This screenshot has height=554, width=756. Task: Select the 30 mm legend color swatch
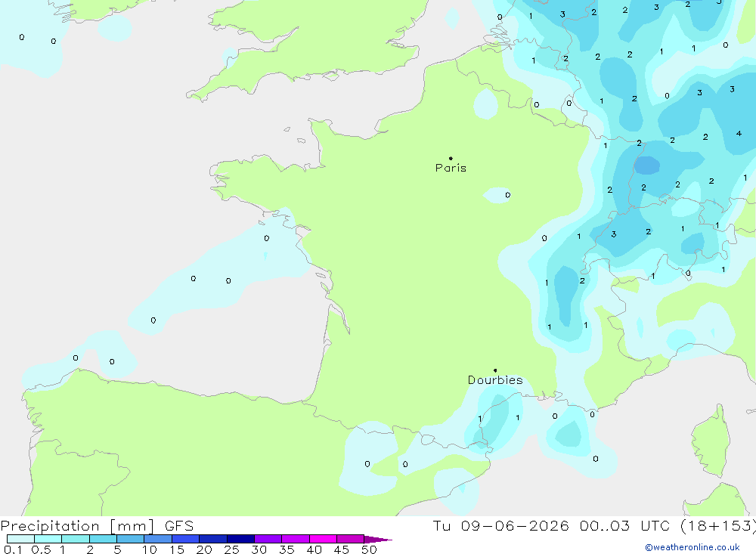pyautogui.click(x=268, y=539)
